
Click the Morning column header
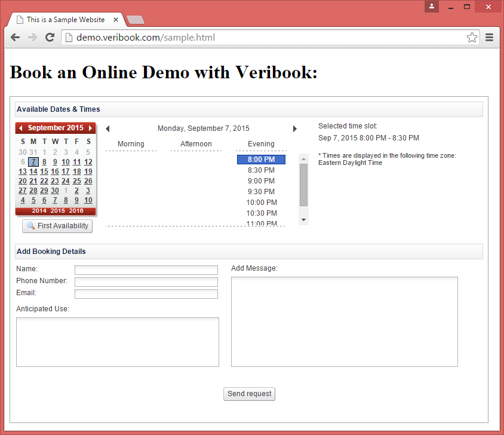131,144
